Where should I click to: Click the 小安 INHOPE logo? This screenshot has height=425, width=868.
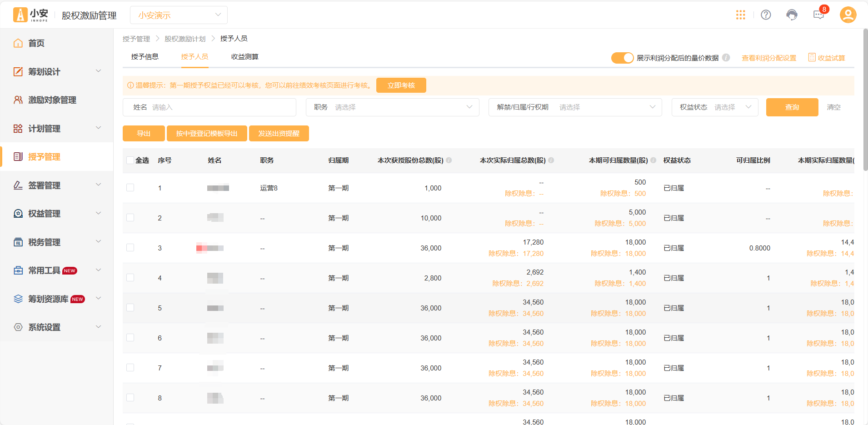[x=30, y=15]
